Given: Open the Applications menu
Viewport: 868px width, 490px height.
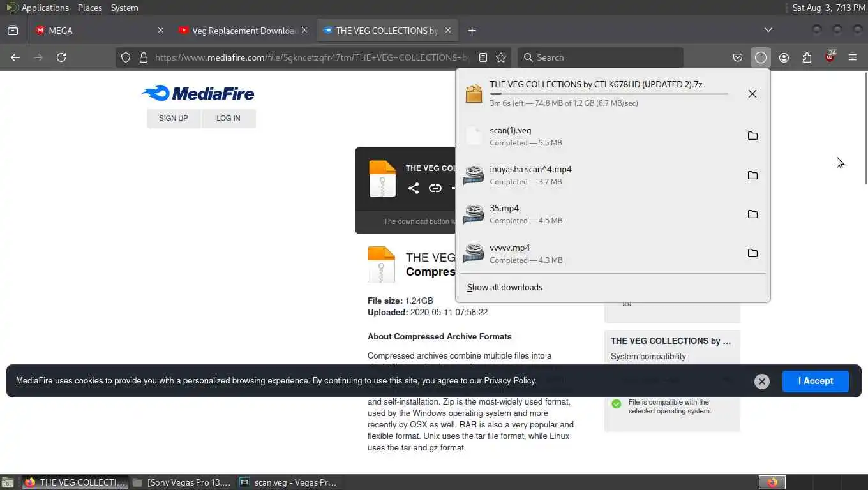Looking at the screenshot, I should 45,8.
